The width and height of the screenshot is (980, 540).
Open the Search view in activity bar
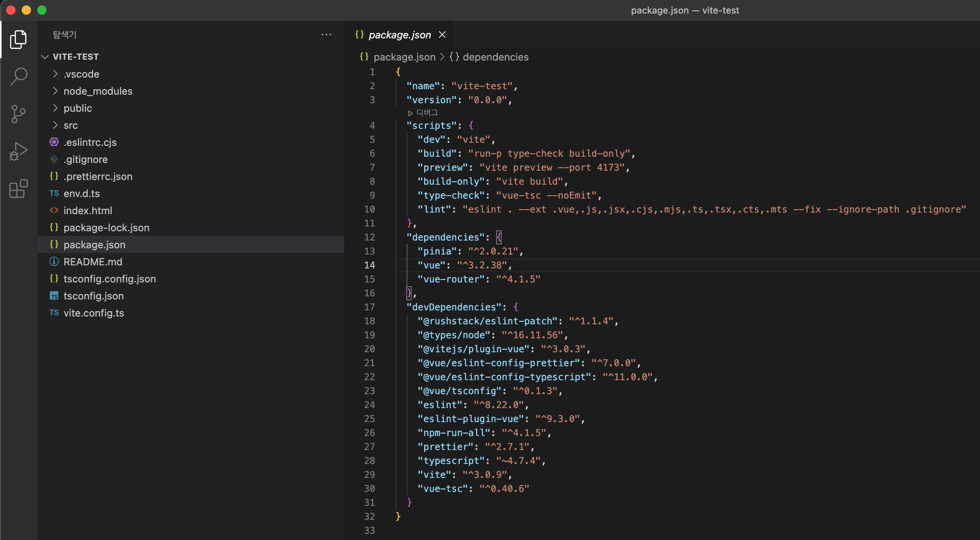pos(18,76)
